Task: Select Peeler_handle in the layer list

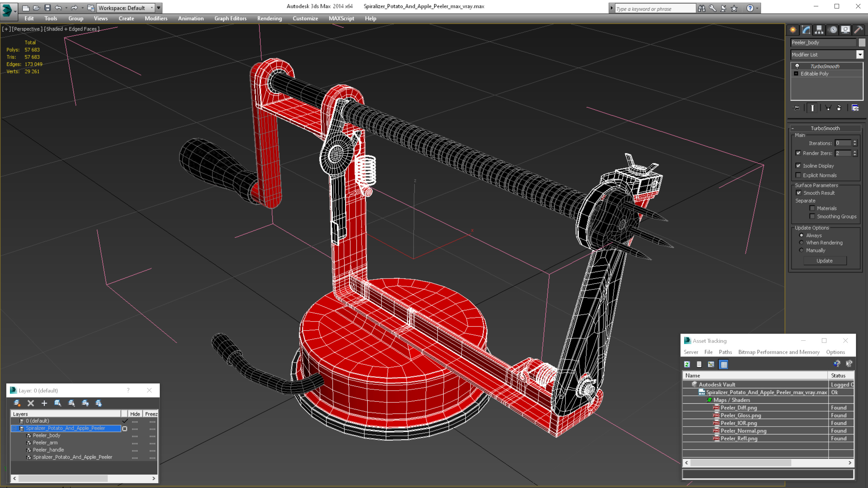Action: (48, 450)
